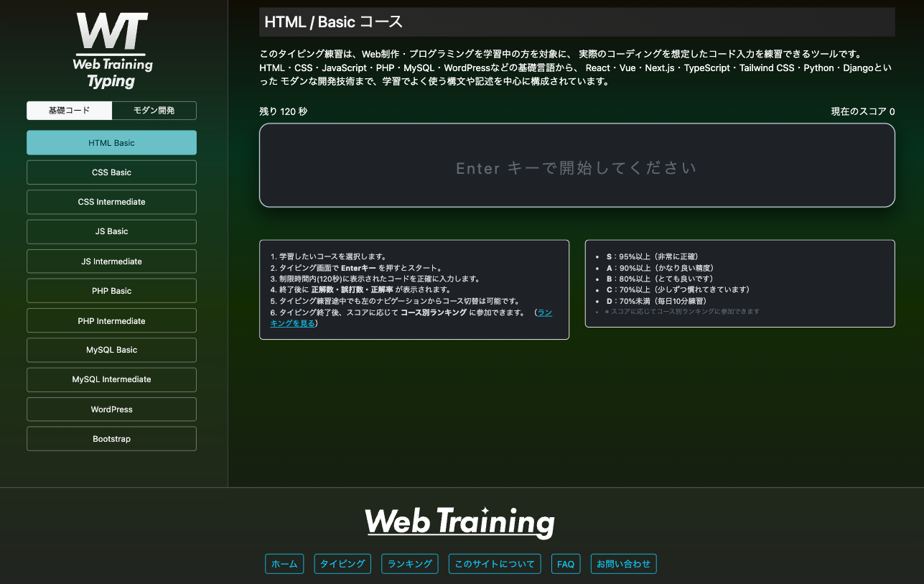Image resolution: width=924 pixels, height=584 pixels.
Task: Open the footer タイピング link
Action: click(x=342, y=564)
